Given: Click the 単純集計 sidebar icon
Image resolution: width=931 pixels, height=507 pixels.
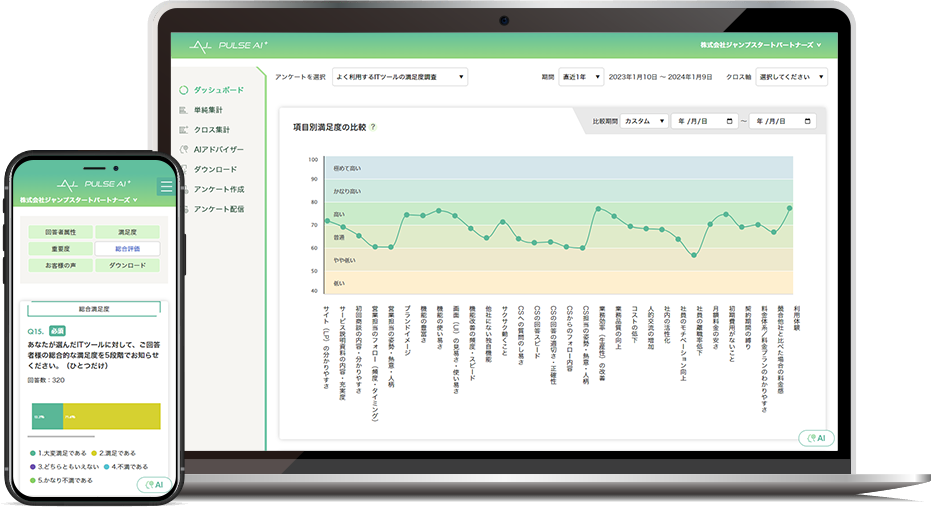Looking at the screenshot, I should pyautogui.click(x=183, y=110).
